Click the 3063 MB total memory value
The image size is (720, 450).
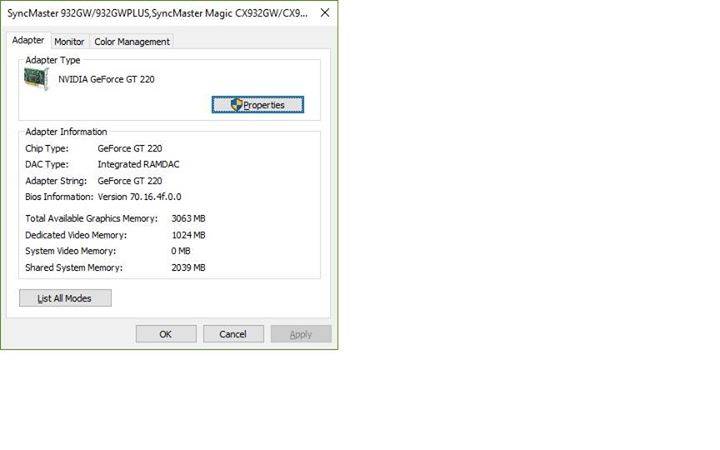click(188, 219)
